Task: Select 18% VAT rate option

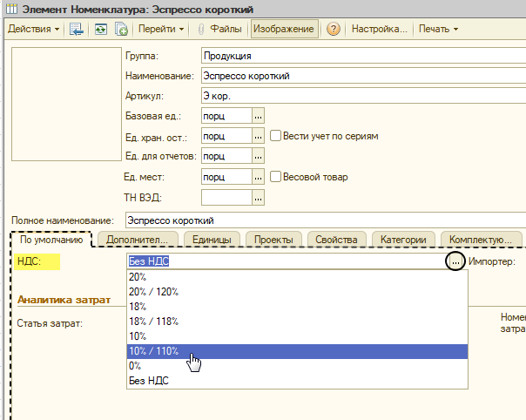Action: pyautogui.click(x=297, y=307)
